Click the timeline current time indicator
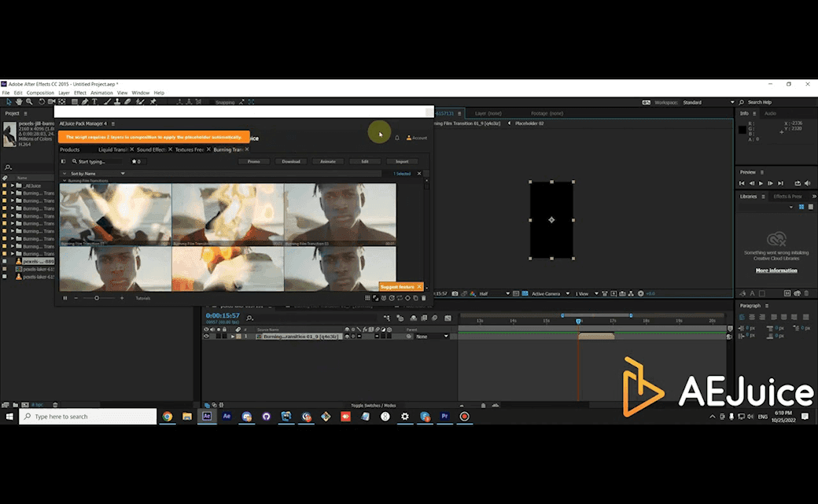 tap(579, 321)
